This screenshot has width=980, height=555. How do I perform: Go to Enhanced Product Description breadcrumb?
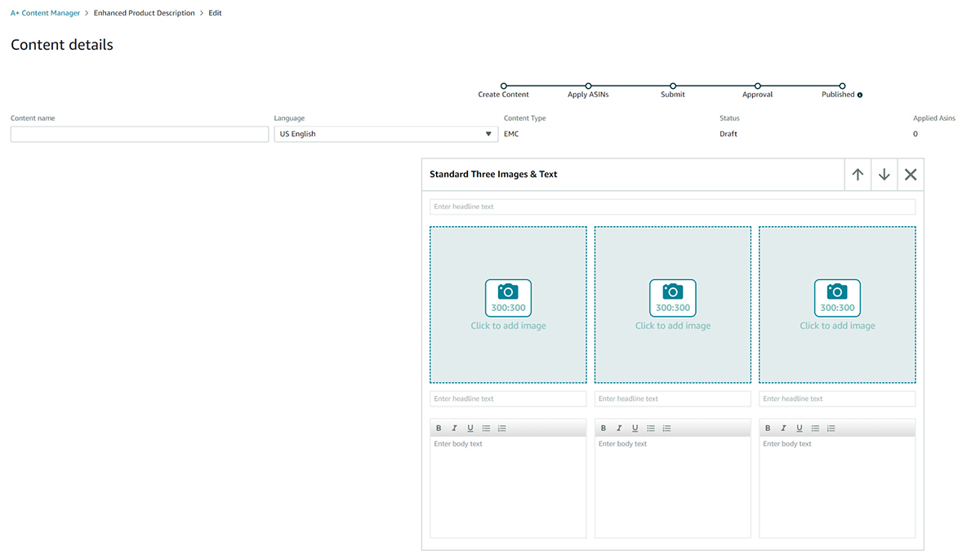coord(144,13)
